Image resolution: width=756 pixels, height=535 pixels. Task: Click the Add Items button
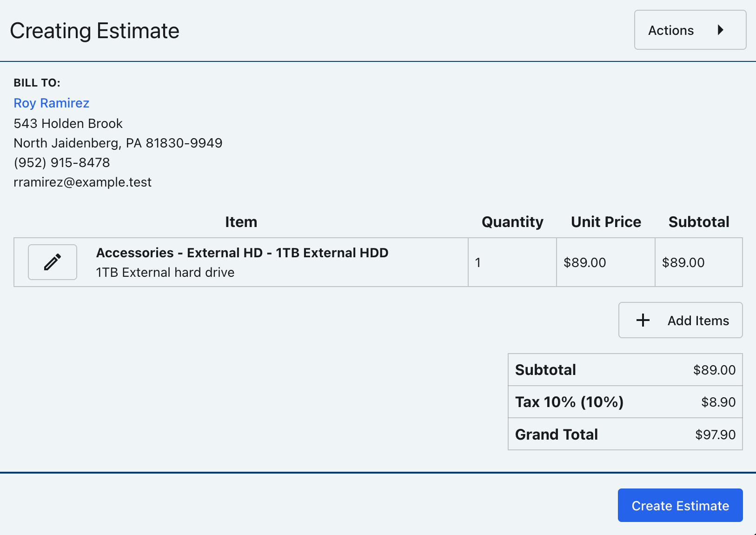click(x=680, y=320)
